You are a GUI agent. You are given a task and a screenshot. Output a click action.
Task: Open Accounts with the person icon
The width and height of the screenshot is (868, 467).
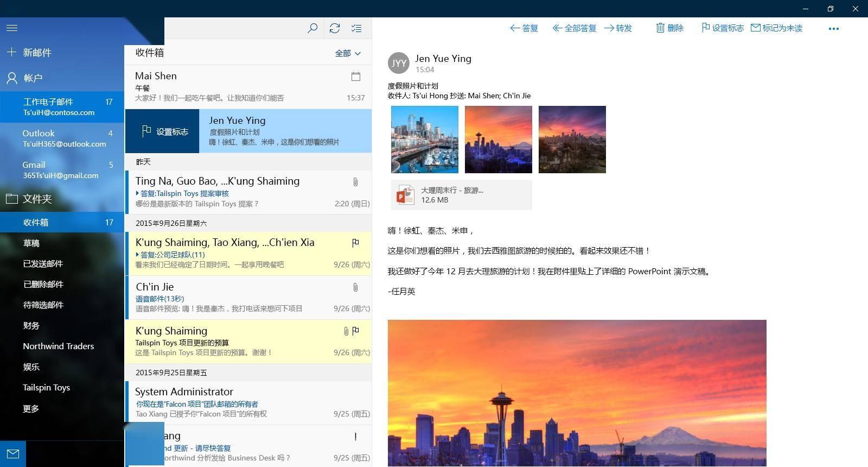(12, 78)
